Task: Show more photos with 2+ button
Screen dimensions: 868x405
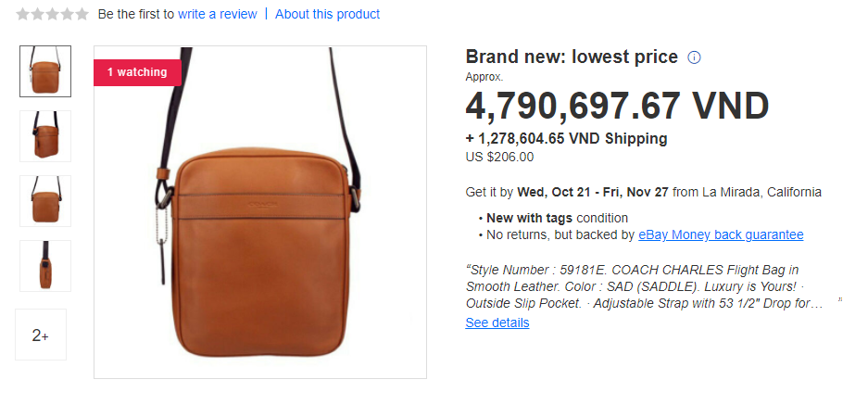Action: pos(41,335)
